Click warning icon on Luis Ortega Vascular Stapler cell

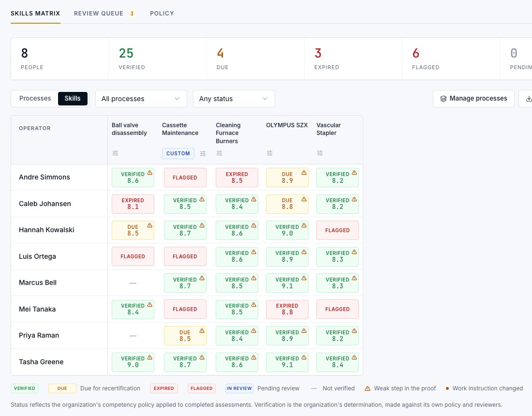pos(354,252)
